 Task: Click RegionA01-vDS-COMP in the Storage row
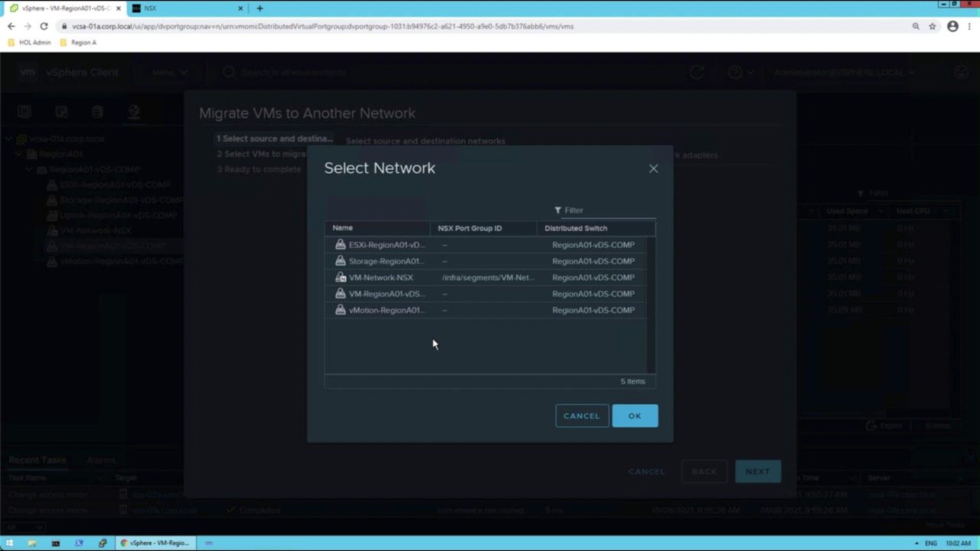point(593,261)
